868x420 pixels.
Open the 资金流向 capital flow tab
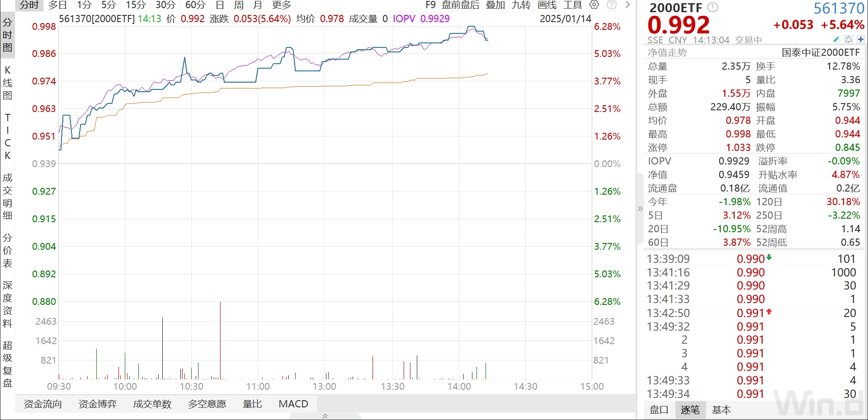43,404
